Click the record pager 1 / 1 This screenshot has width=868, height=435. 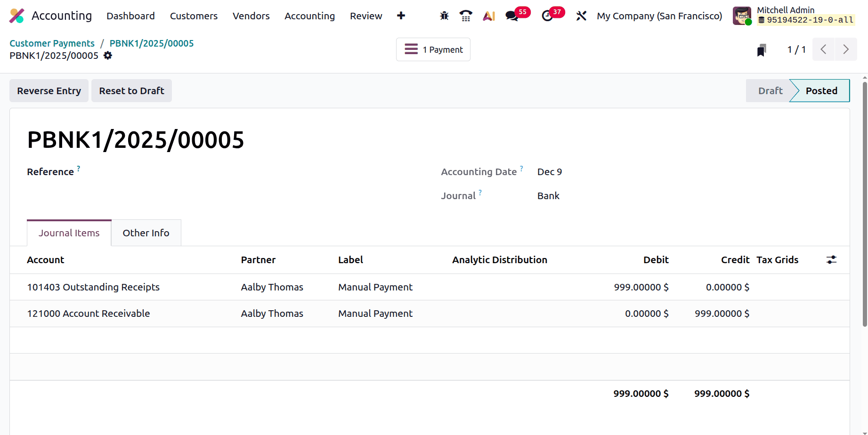click(x=796, y=49)
